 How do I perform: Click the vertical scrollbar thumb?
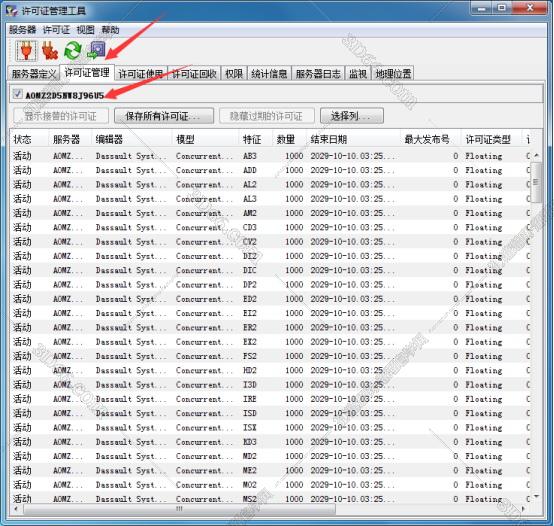536,183
